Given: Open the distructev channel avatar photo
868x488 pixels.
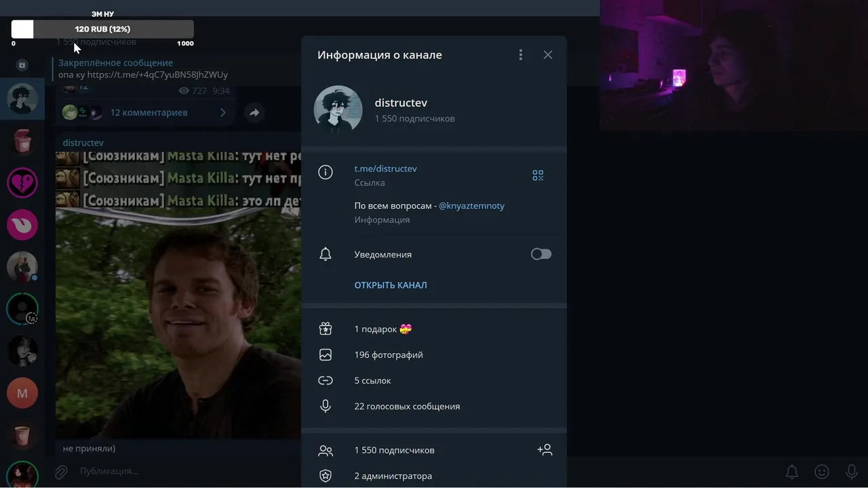Looking at the screenshot, I should (x=338, y=109).
